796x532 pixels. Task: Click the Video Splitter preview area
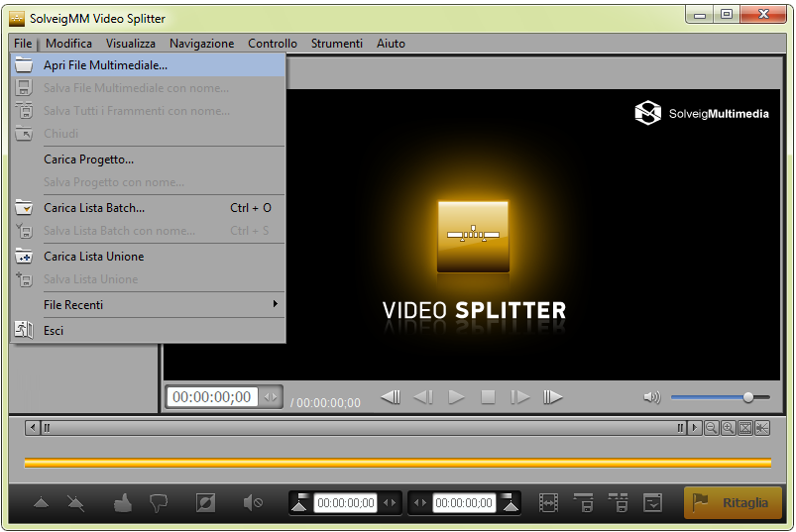tap(472, 236)
